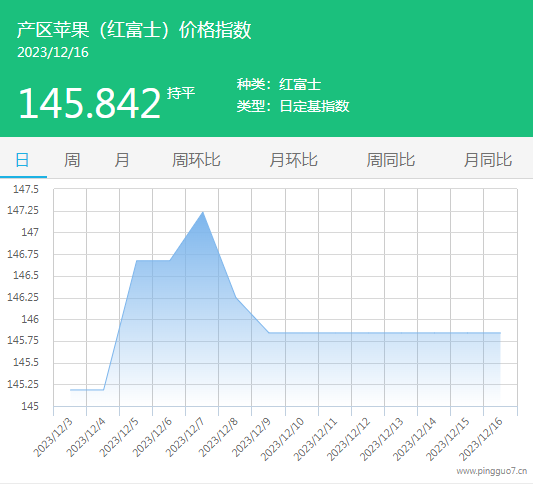Click the 产区苹果（红富士）价格指数 title

coord(134,30)
